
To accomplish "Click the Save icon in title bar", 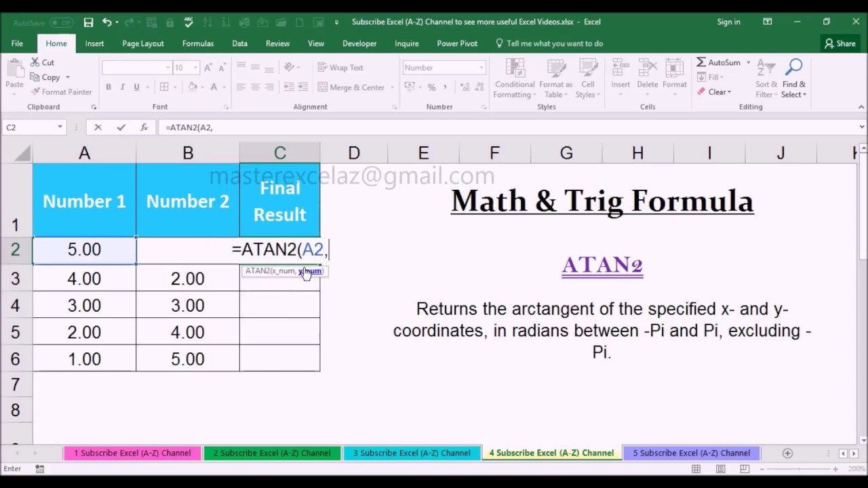I will (88, 22).
